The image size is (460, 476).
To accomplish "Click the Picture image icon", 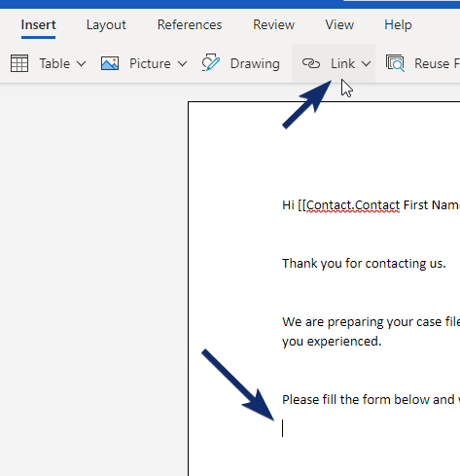I will (110, 63).
